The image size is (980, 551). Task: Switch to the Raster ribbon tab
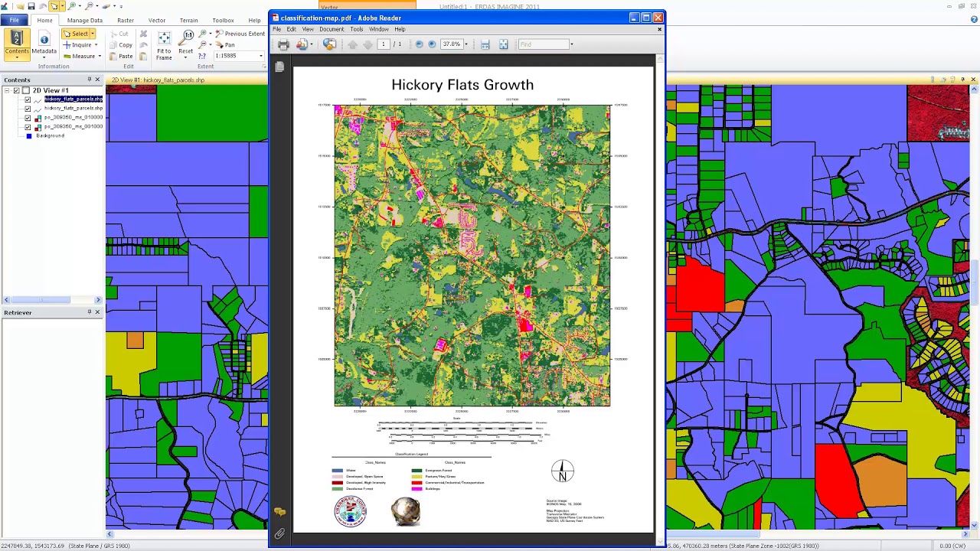click(x=126, y=21)
